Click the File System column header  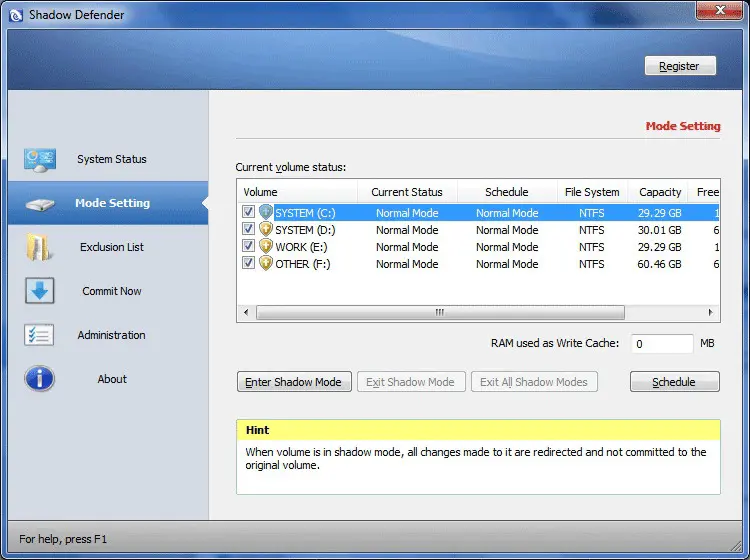pyautogui.click(x=592, y=192)
